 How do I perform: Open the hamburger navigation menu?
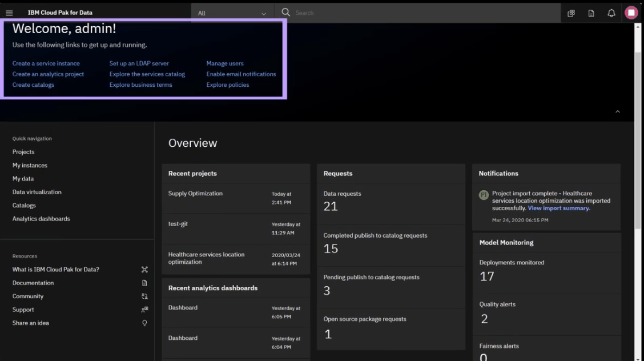[x=9, y=13]
